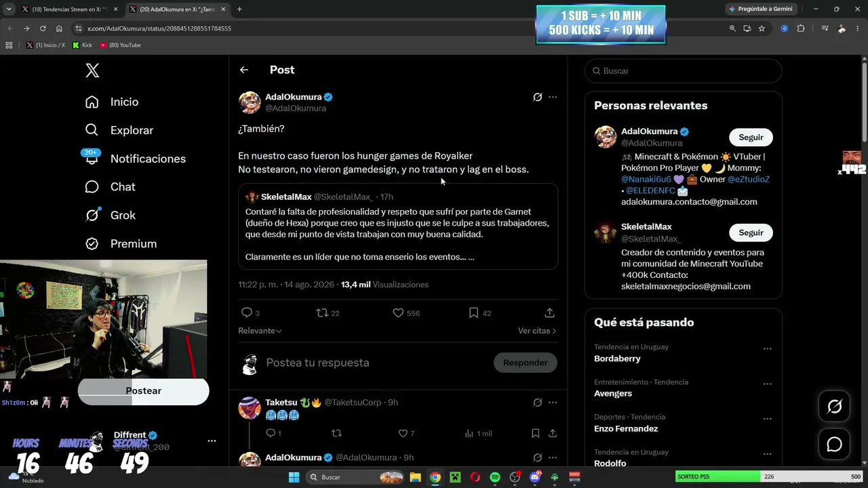868x488 pixels.
Task: Open the floating Grok button
Action: [x=834, y=407]
